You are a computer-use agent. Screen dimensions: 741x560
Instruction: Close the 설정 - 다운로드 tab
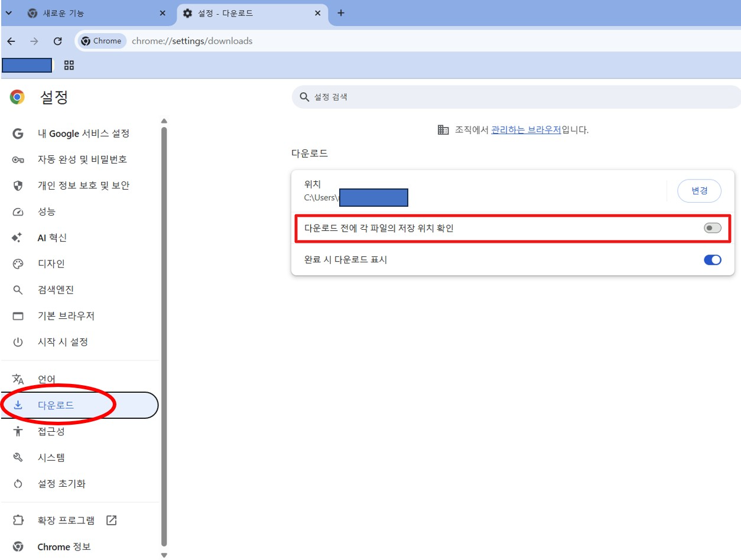(x=318, y=13)
